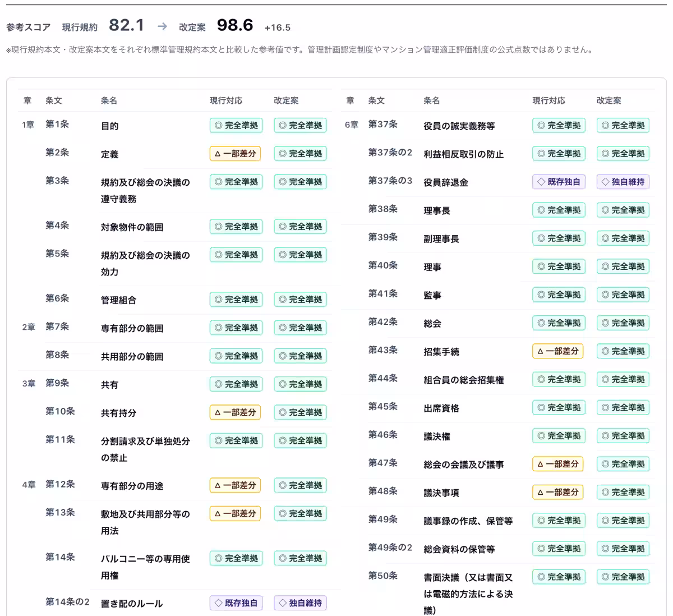Click the article name 監事
The width and height of the screenshot is (673, 616).
[x=432, y=295]
